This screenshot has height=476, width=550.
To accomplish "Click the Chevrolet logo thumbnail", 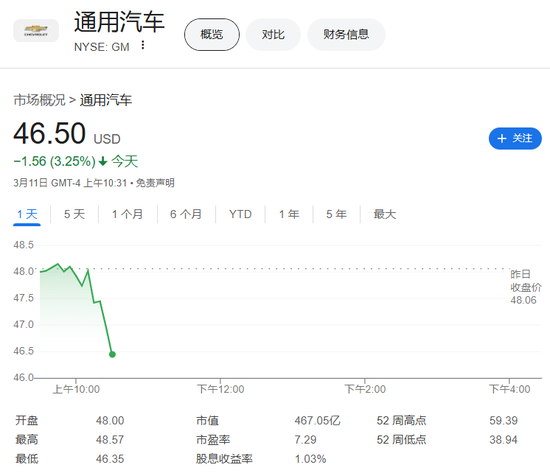I will point(36,31).
